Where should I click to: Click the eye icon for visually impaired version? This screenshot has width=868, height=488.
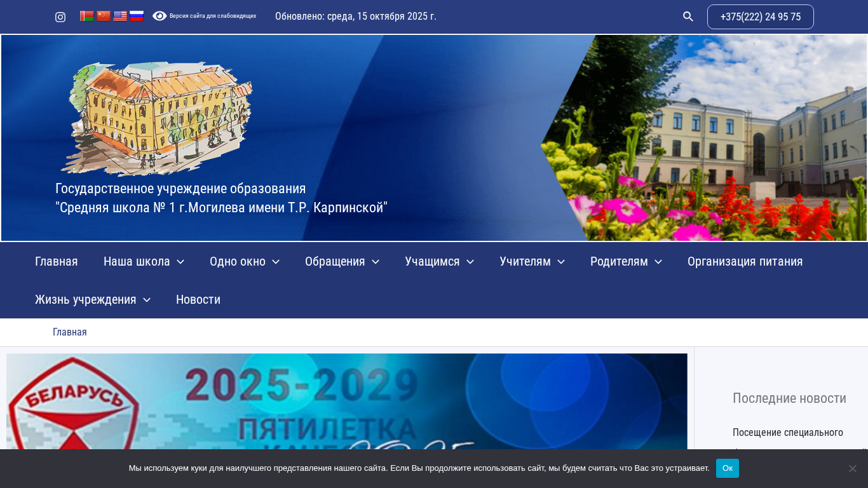pyautogui.click(x=159, y=16)
